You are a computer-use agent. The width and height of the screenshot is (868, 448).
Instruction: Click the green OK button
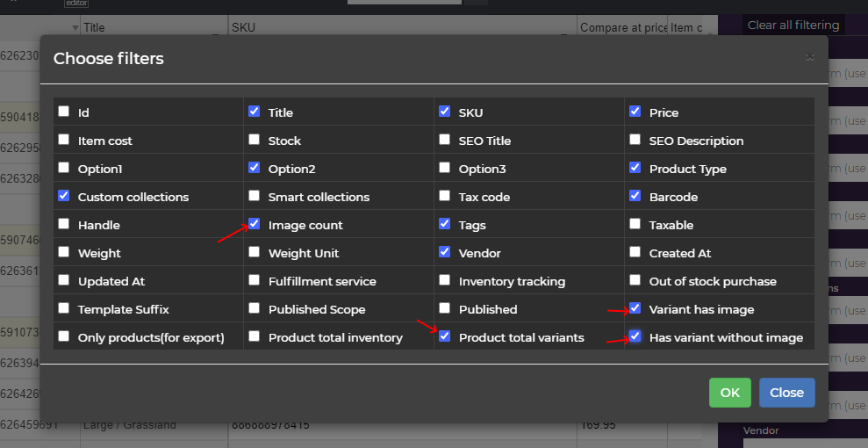729,393
